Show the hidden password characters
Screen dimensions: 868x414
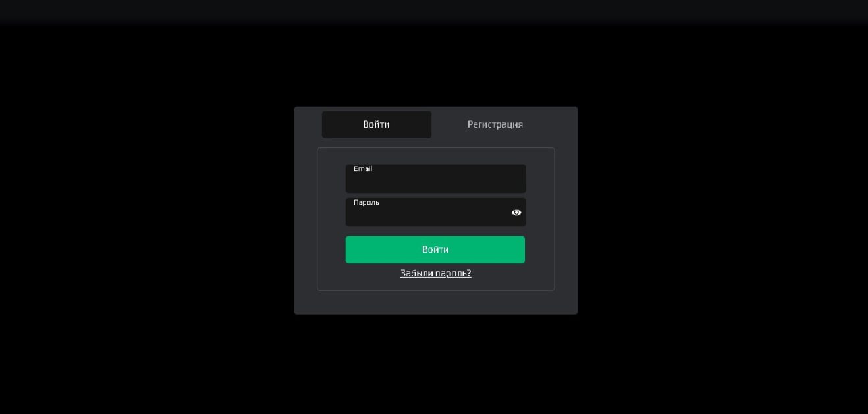(516, 213)
